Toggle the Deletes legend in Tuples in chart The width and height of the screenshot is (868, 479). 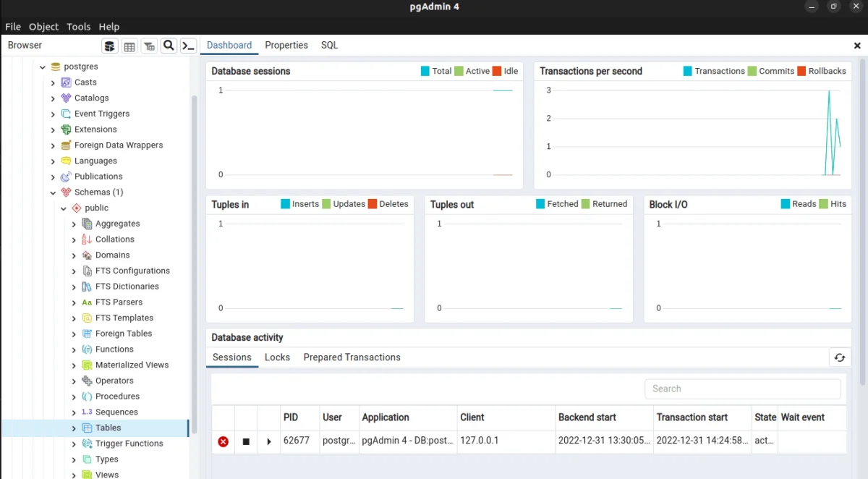(393, 204)
